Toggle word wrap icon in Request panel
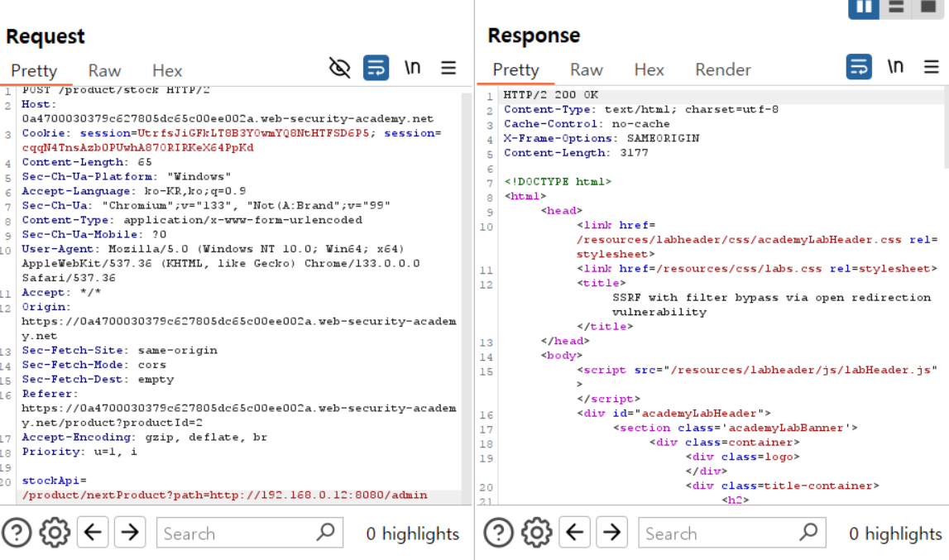Screen dimensions: 949x560 pyautogui.click(x=376, y=68)
